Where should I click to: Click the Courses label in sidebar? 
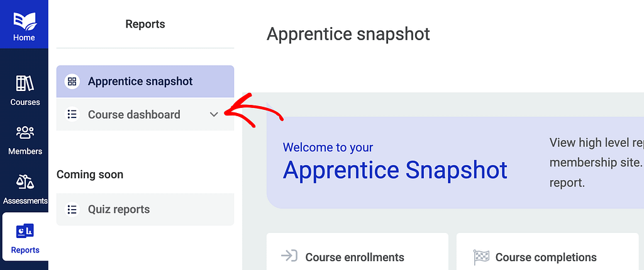coord(25,102)
